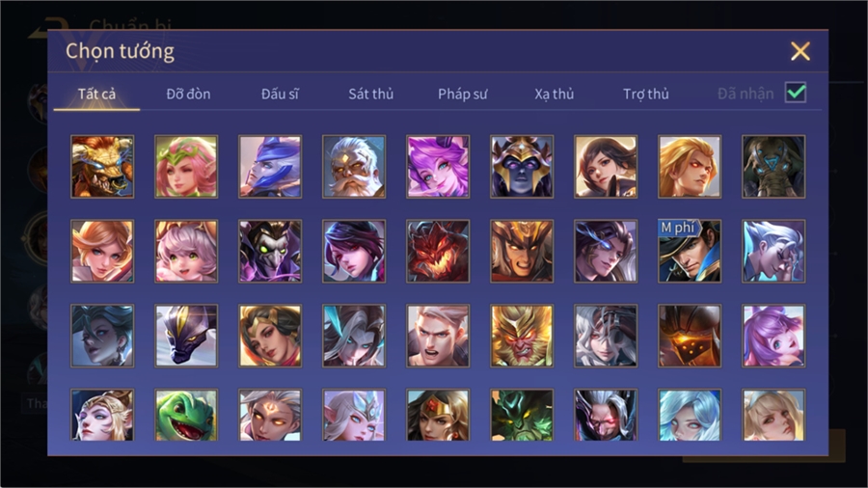Image resolution: width=868 pixels, height=488 pixels.
Task: Show the 'Pháp sư' hero category
Action: coord(462,95)
